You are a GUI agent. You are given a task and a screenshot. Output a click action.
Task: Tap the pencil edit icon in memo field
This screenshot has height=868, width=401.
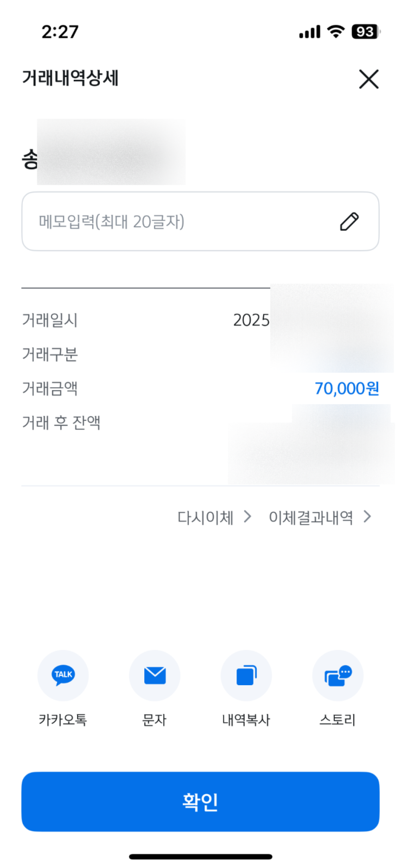349,221
